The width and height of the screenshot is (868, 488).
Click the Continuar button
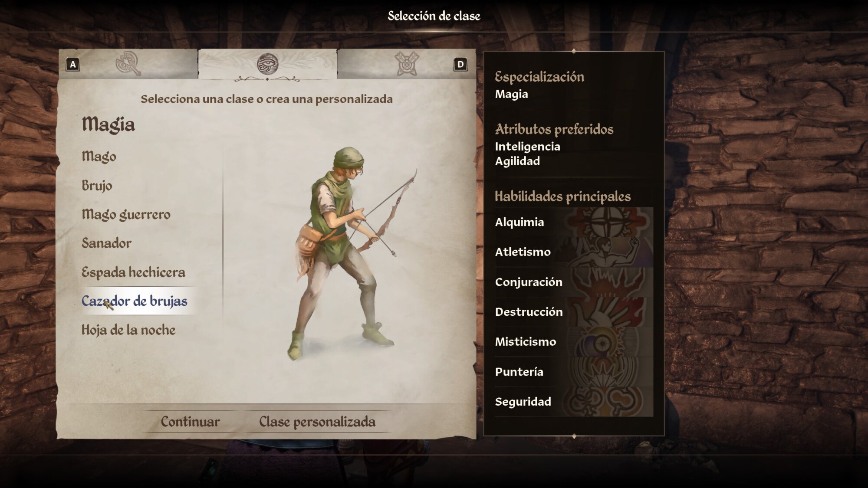click(x=190, y=422)
